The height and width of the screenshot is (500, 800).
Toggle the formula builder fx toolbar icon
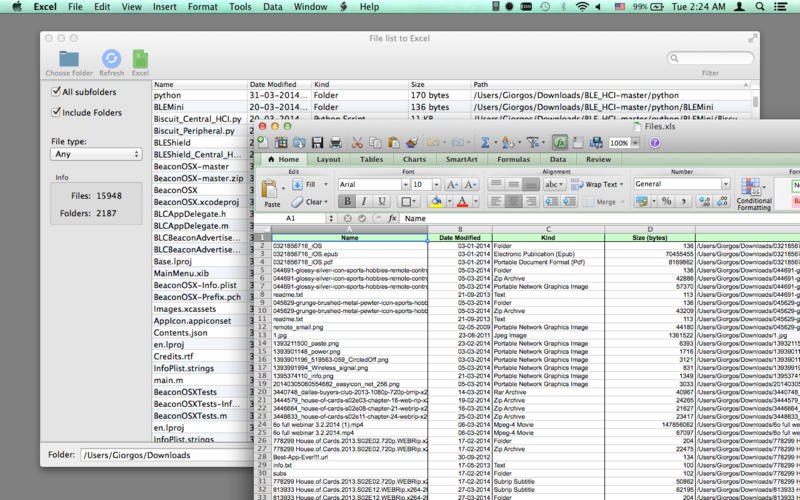pos(560,143)
